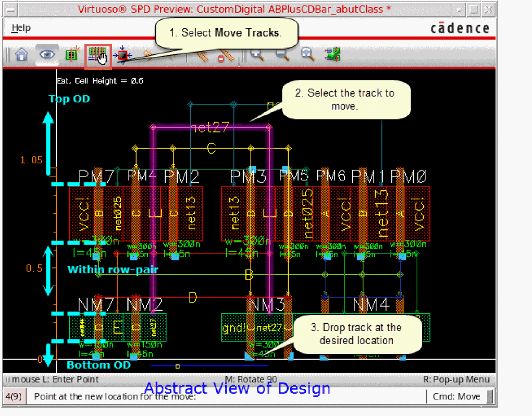
Task: Click the 0.5 spacing value
Action: [34, 268]
